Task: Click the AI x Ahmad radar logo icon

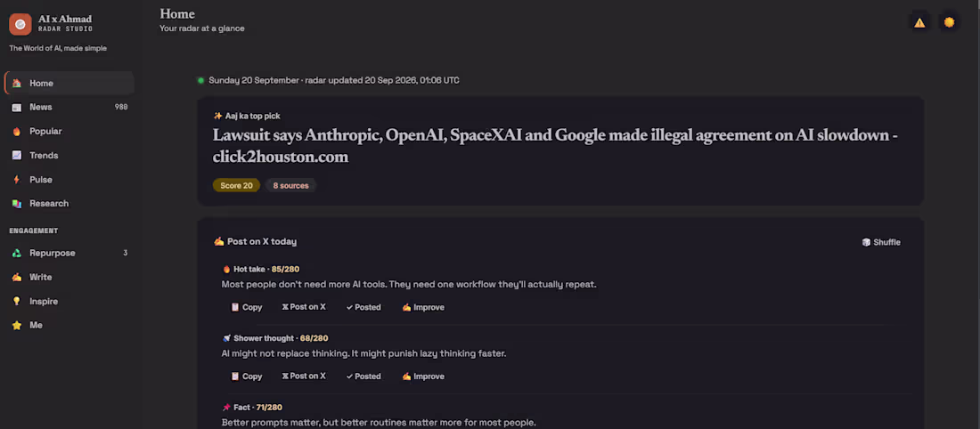Action: [x=20, y=24]
